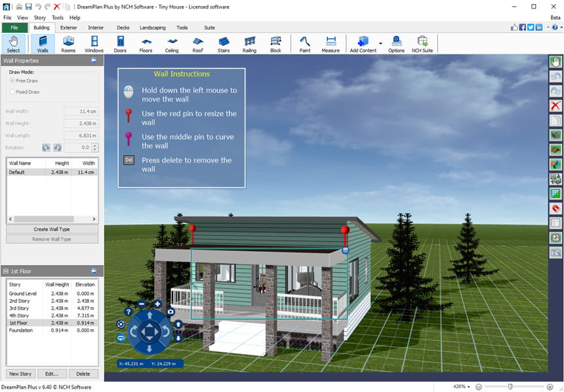This screenshot has height=392, width=564.
Task: Activate the Paint tool
Action: [305, 44]
